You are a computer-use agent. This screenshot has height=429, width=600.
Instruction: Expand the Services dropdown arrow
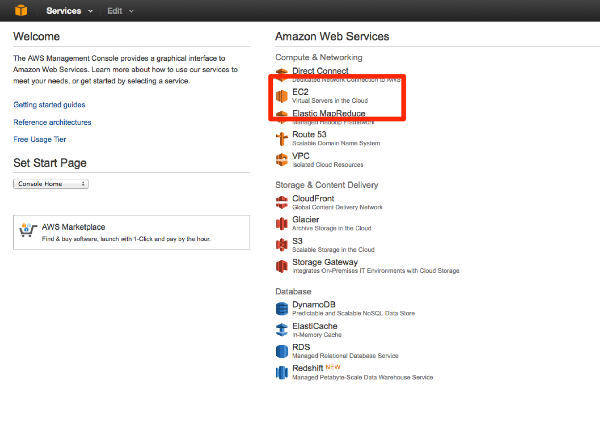[90, 11]
